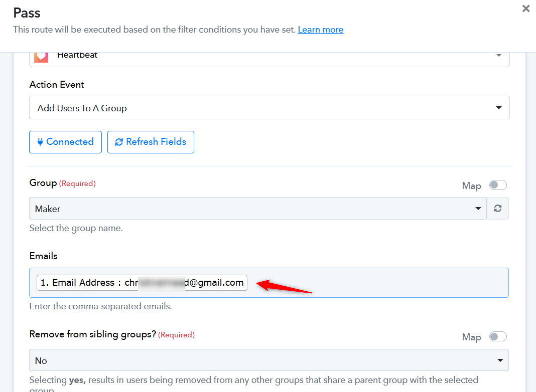Open the Maker group dropdown

click(x=258, y=209)
